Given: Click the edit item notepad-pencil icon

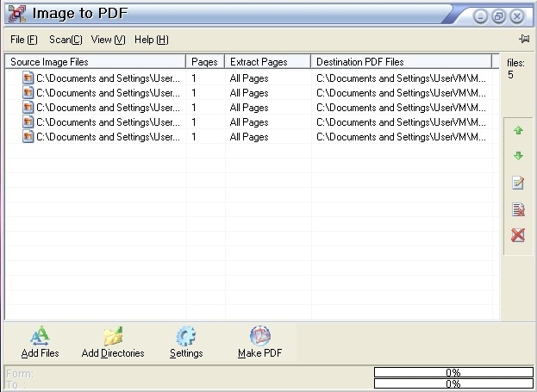Looking at the screenshot, I should point(518,183).
